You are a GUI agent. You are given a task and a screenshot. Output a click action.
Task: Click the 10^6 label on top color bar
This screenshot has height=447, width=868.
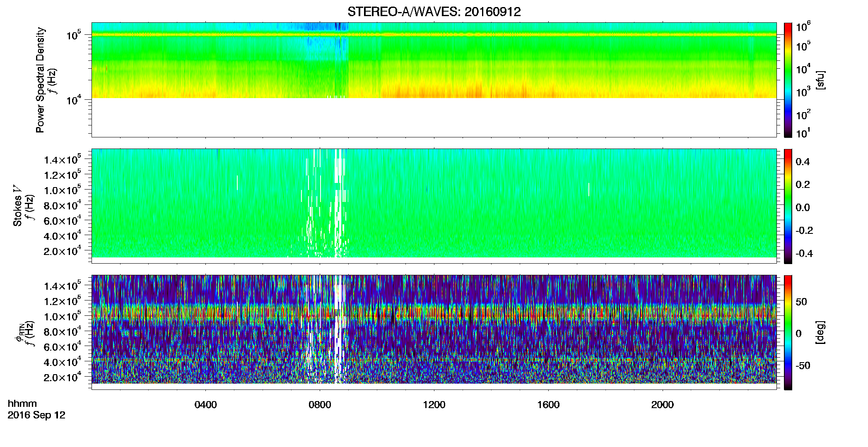[x=803, y=27]
